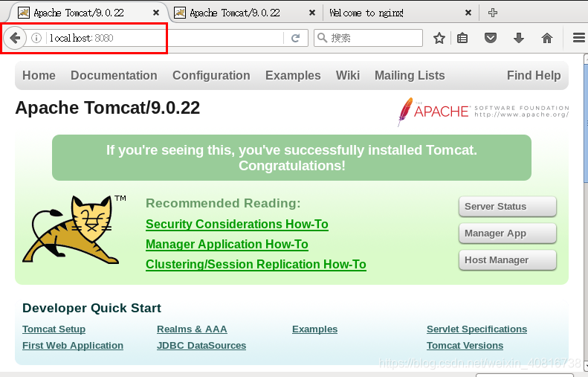Click the Recommended Reading: heading

tap(223, 203)
